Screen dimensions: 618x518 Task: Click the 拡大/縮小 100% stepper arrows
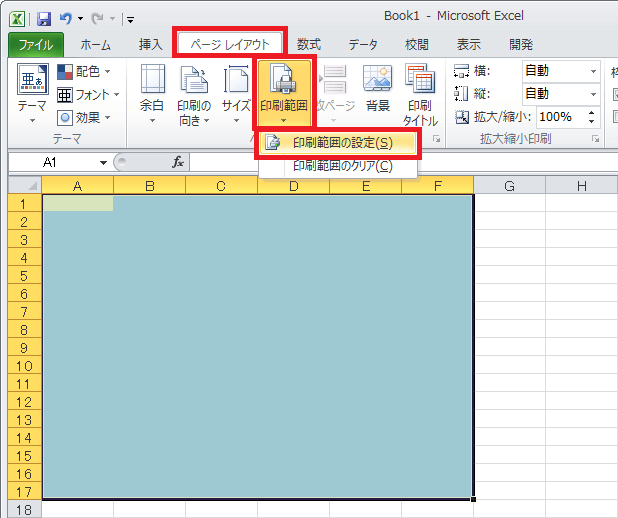click(593, 117)
